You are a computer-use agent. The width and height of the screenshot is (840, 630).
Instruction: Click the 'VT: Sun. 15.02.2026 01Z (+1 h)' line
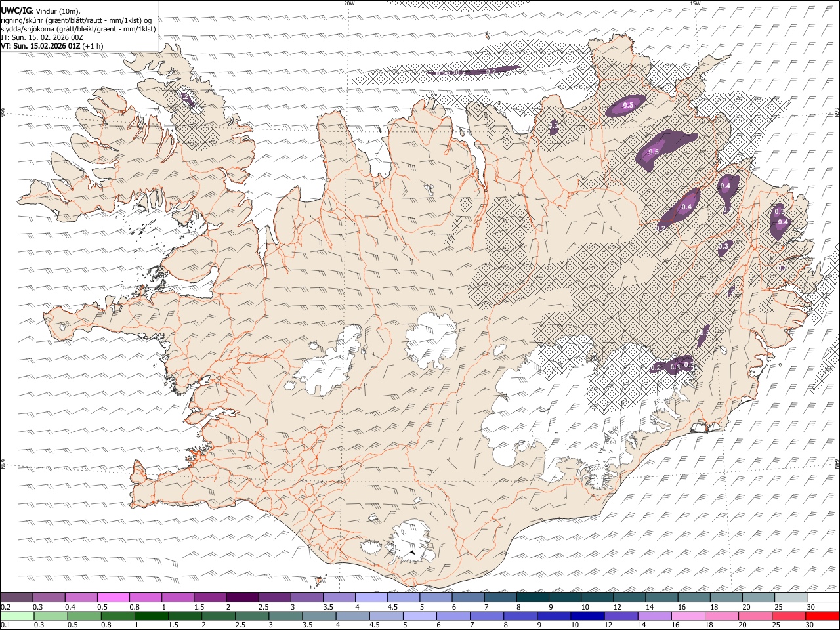tap(52, 46)
